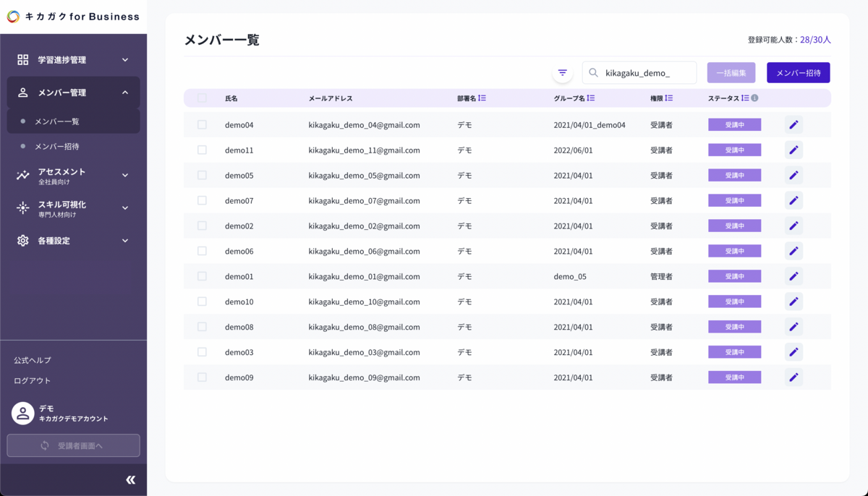Select the checkbox in demo02 row

pyautogui.click(x=202, y=226)
